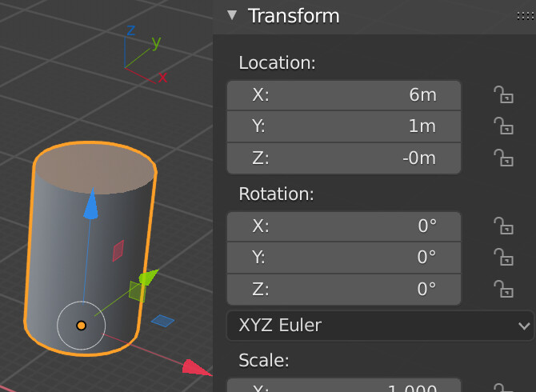
Task: Edit the Scale X field showing 1.000
Action: pyautogui.click(x=344, y=385)
